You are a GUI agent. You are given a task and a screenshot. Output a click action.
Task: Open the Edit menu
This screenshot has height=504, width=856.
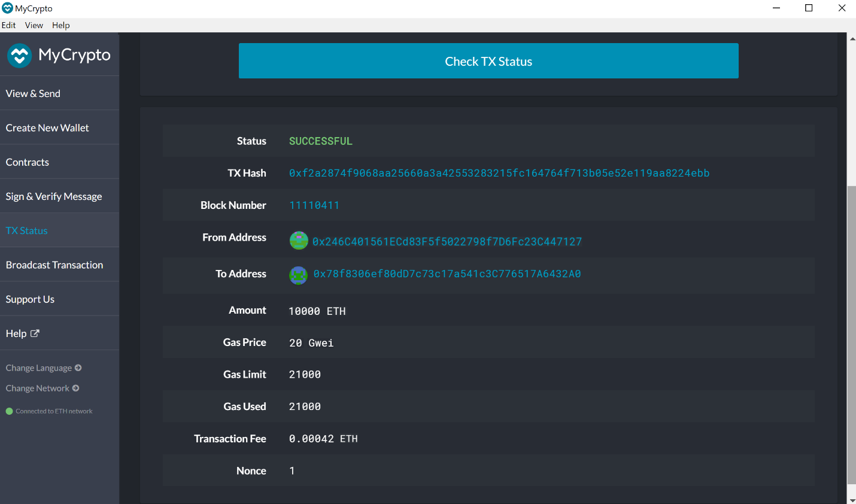click(x=8, y=25)
